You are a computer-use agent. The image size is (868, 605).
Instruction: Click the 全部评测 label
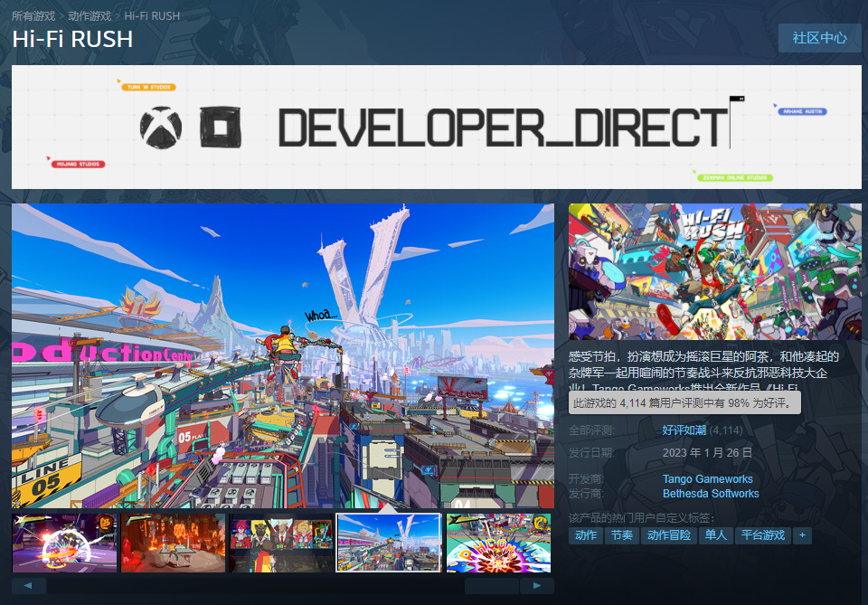[x=591, y=430]
